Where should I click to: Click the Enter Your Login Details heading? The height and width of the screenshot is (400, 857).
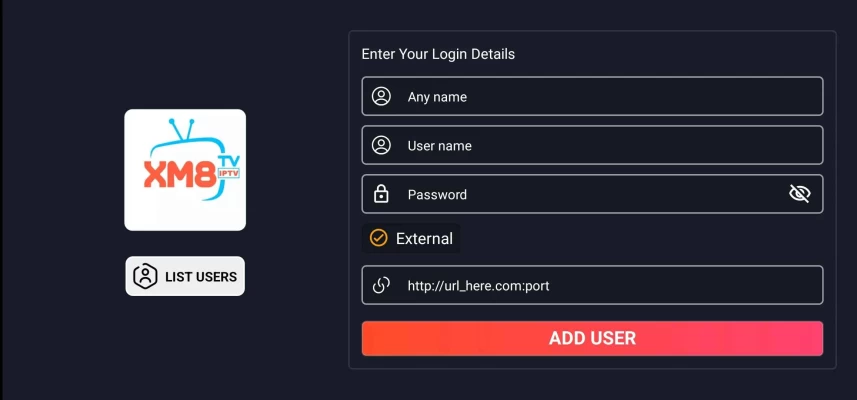438,54
